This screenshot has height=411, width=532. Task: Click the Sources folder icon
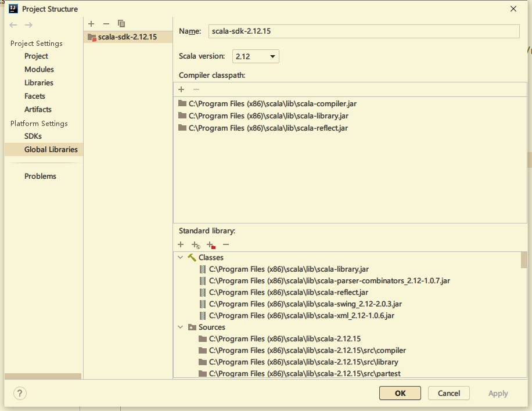point(192,327)
